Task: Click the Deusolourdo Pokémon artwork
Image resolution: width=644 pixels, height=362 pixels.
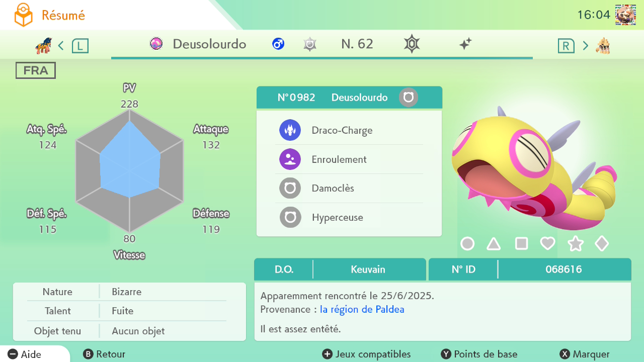Action: coord(533,168)
